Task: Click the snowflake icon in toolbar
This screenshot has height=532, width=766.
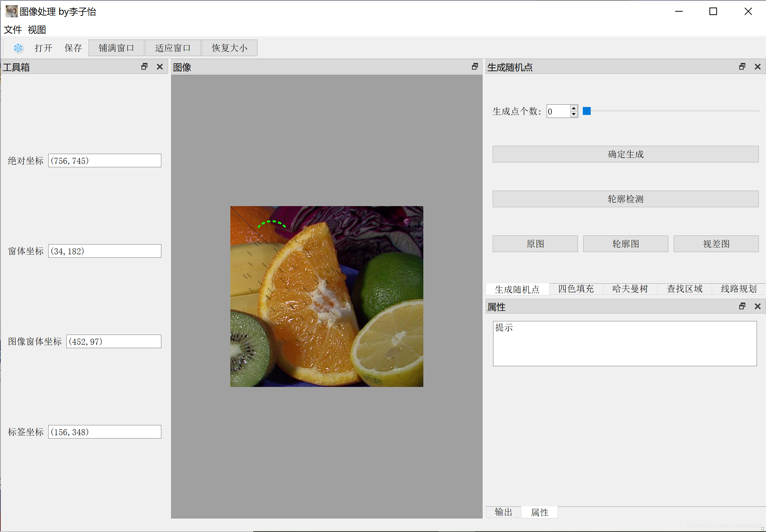Action: 18,48
